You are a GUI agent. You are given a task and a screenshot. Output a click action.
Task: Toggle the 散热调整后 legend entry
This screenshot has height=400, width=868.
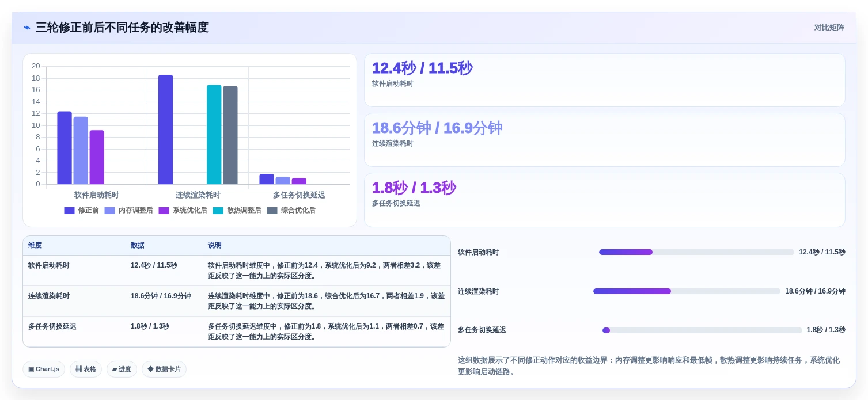click(237, 211)
